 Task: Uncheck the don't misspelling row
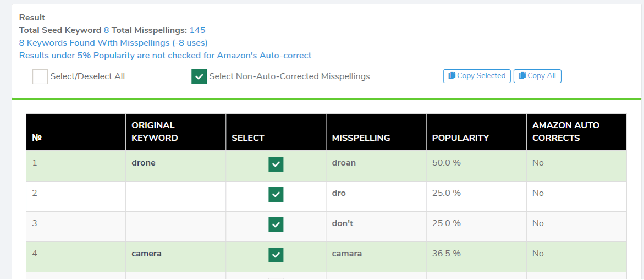point(276,224)
